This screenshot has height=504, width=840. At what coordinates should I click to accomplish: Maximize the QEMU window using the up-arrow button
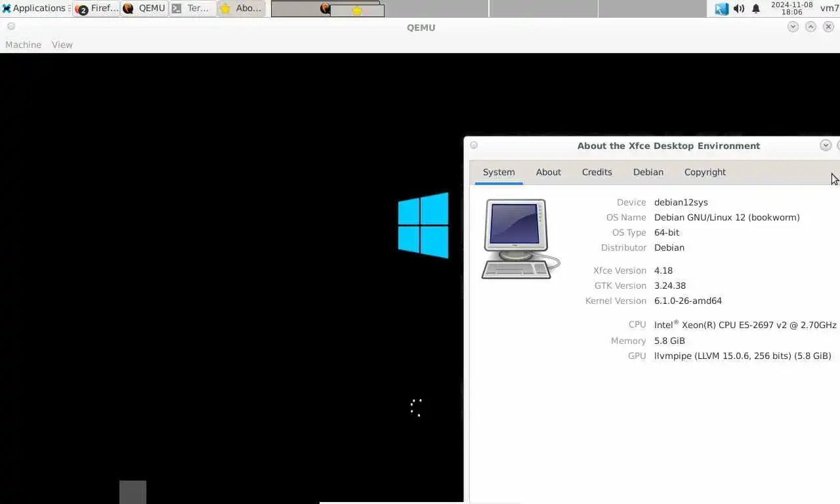pos(810,27)
